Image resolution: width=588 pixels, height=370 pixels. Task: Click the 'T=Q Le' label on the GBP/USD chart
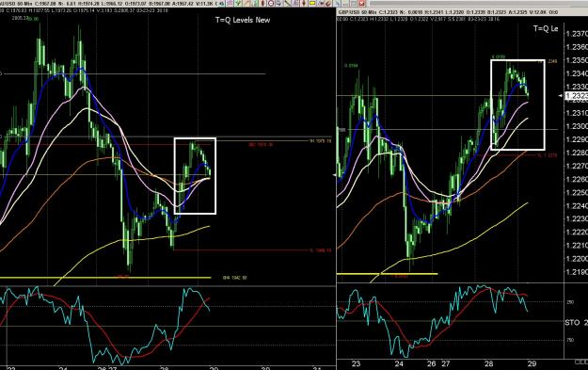pos(546,28)
